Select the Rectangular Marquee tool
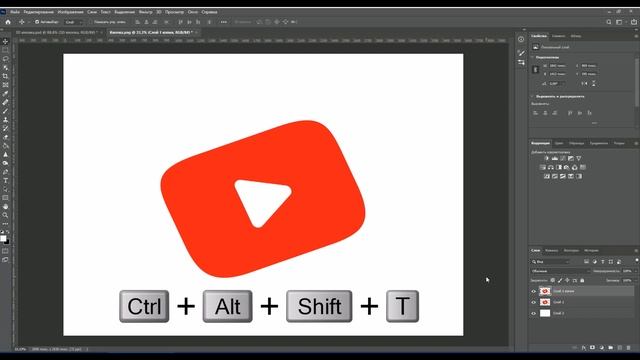The width and height of the screenshot is (640, 360). (x=5, y=50)
